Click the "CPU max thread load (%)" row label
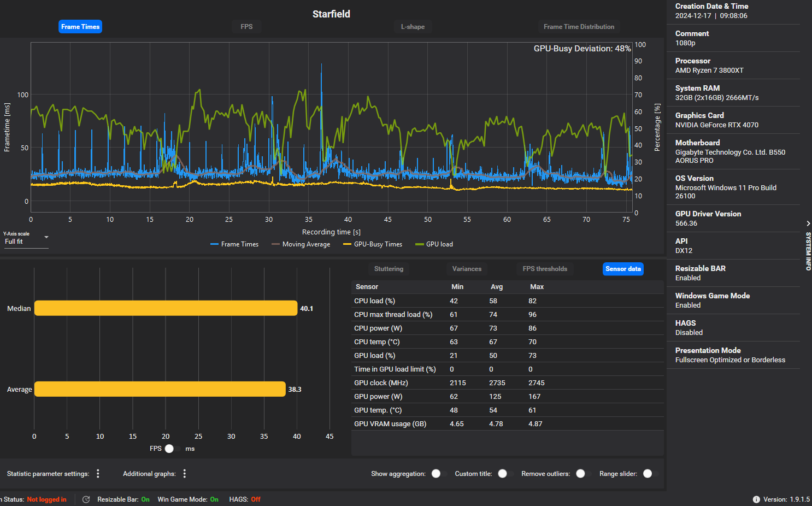This screenshot has height=506, width=812. [x=393, y=315]
